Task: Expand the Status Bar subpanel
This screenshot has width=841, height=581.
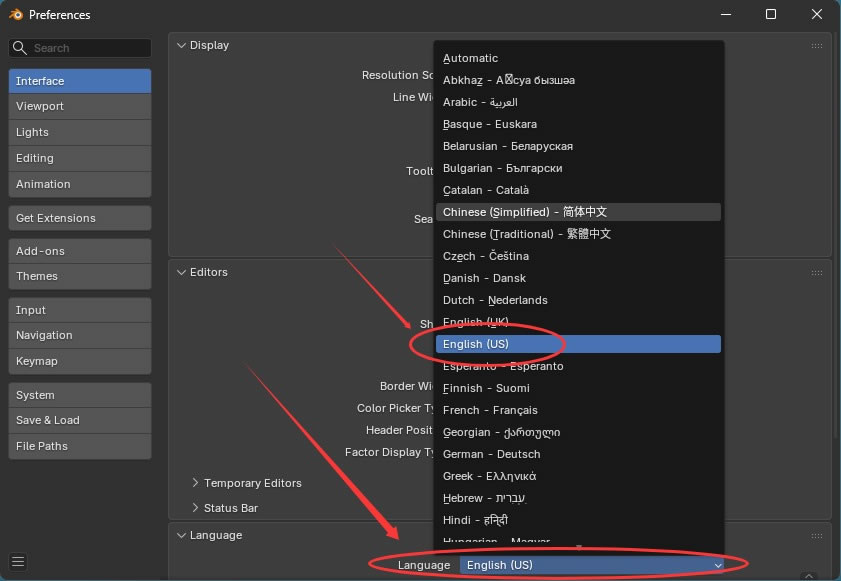Action: pos(195,508)
